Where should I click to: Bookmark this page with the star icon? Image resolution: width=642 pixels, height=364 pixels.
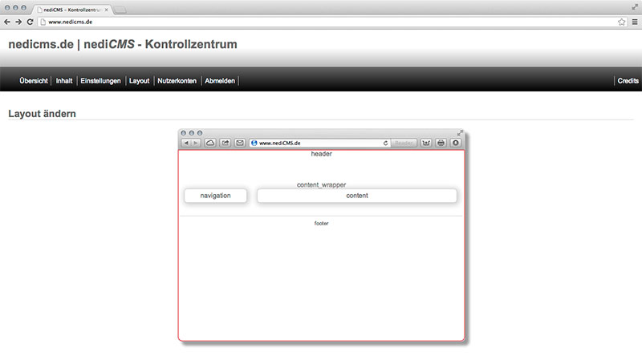621,22
